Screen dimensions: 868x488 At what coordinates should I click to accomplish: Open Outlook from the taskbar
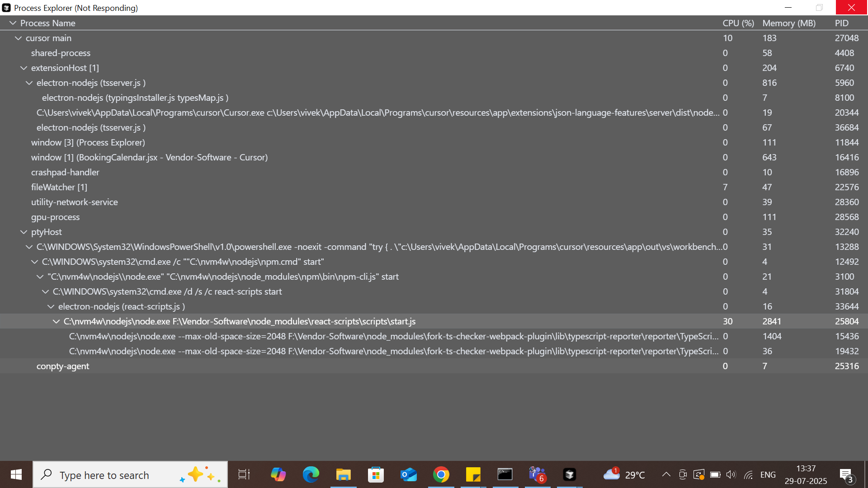click(x=408, y=474)
